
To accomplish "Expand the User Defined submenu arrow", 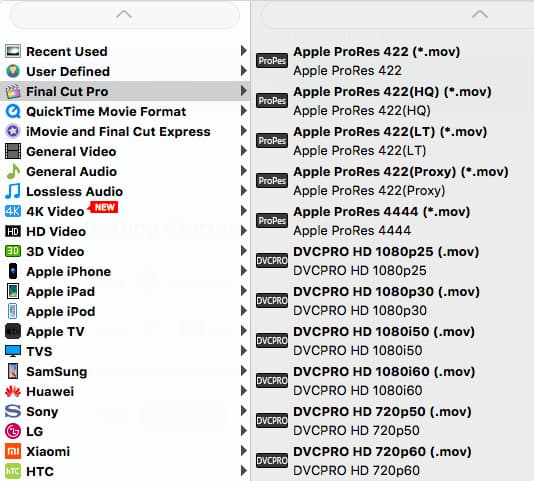I will click(244, 71).
